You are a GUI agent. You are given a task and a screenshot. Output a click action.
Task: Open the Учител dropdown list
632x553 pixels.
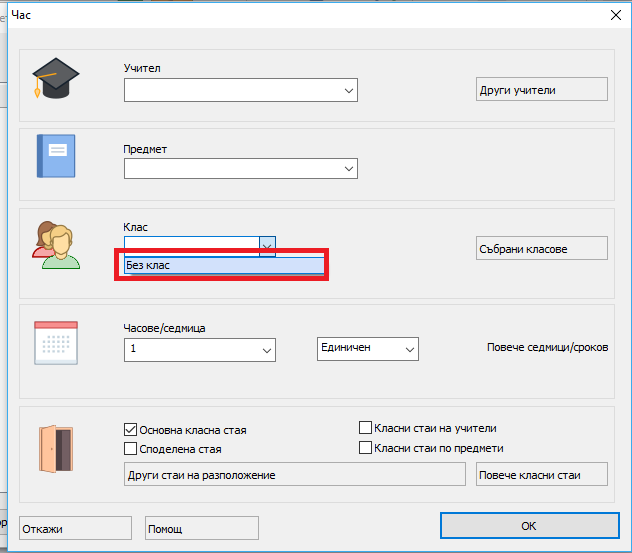tap(349, 91)
